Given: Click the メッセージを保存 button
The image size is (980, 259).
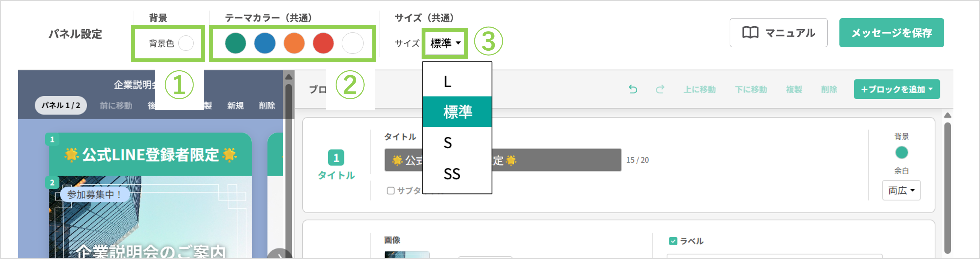Looking at the screenshot, I should [x=891, y=33].
